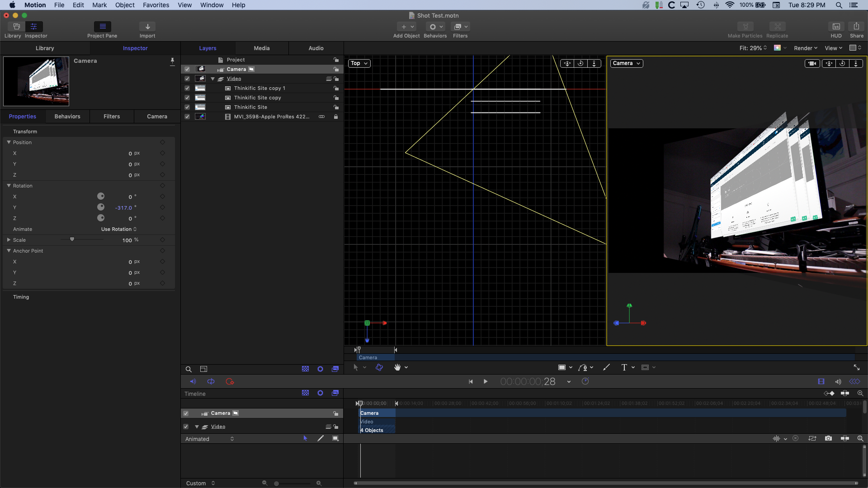Screen dimensions: 868x488
Task: Click the Import toolbar icon
Action: pyautogui.click(x=147, y=27)
